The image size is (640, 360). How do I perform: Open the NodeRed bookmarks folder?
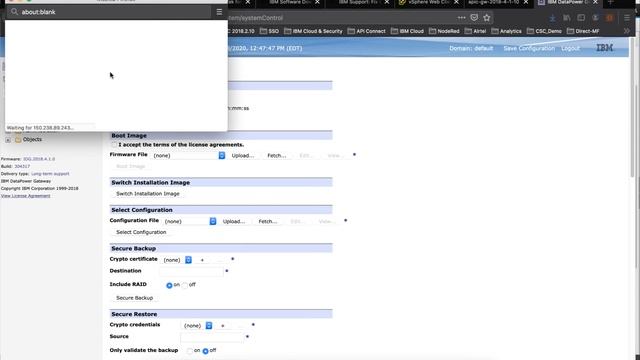click(444, 31)
